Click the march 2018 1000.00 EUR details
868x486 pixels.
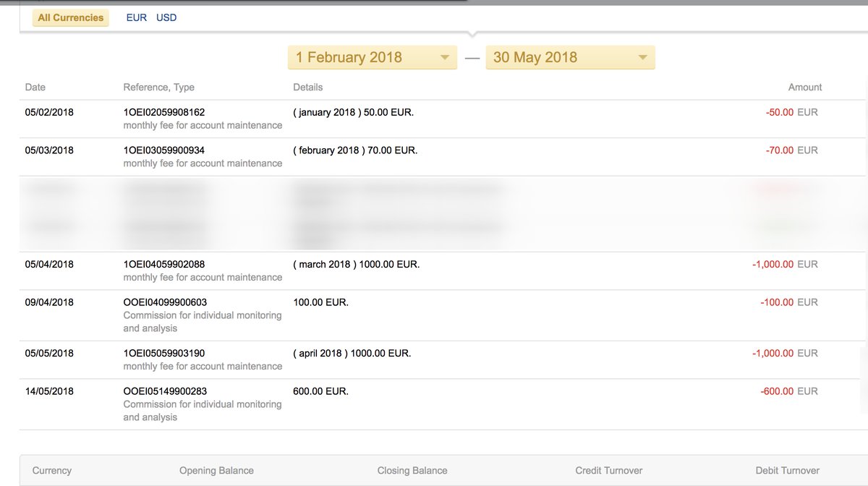tap(357, 264)
